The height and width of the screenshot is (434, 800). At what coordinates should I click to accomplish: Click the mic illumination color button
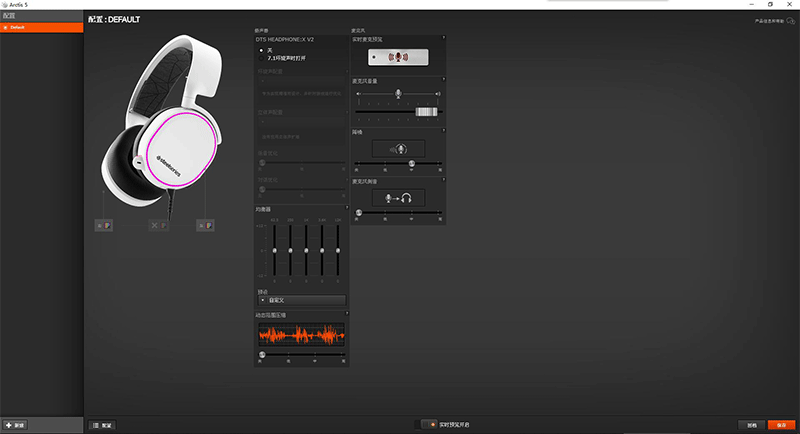[x=159, y=225]
